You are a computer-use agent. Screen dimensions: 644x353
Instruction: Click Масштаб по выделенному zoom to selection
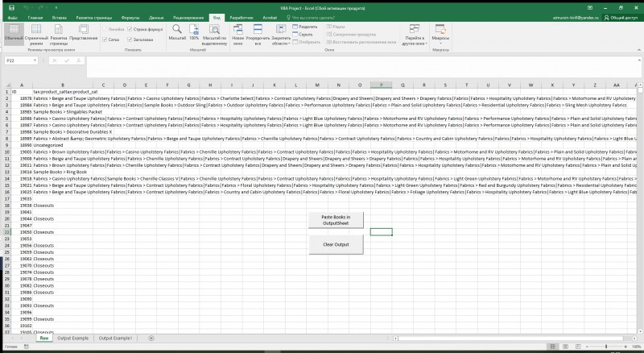[214, 35]
